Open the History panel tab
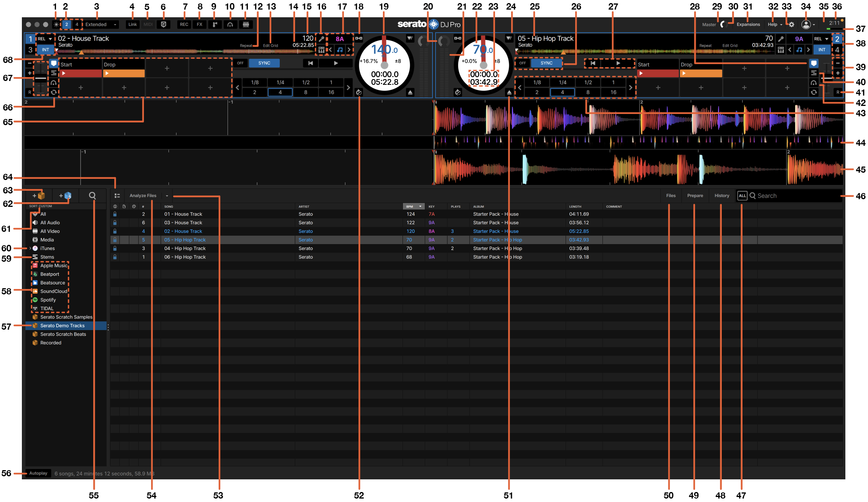The width and height of the screenshot is (868, 502). pyautogui.click(x=722, y=196)
